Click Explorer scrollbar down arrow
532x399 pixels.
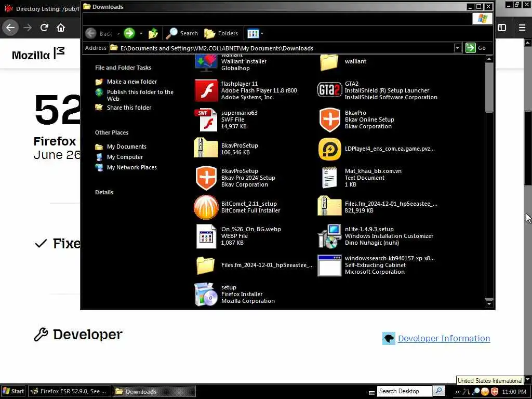[489, 303]
